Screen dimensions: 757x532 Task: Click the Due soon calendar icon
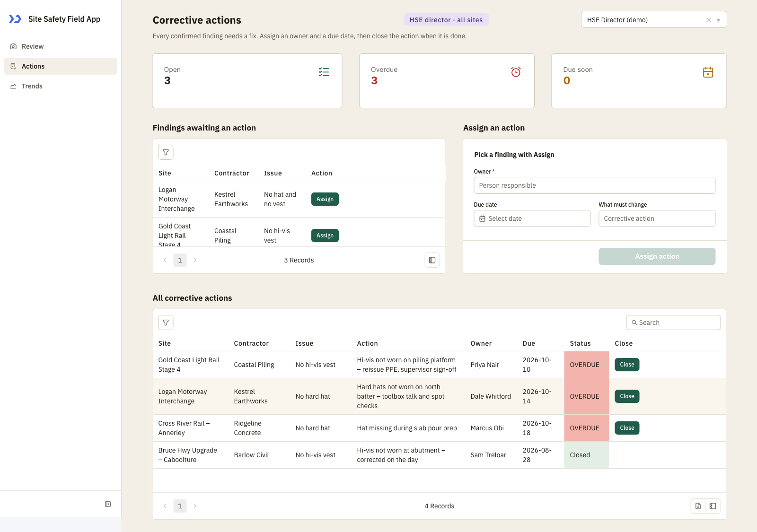point(708,72)
